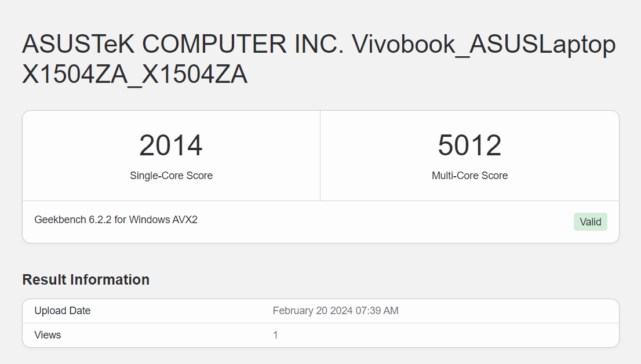Click the Multi-Core Score value 5012

[469, 145]
